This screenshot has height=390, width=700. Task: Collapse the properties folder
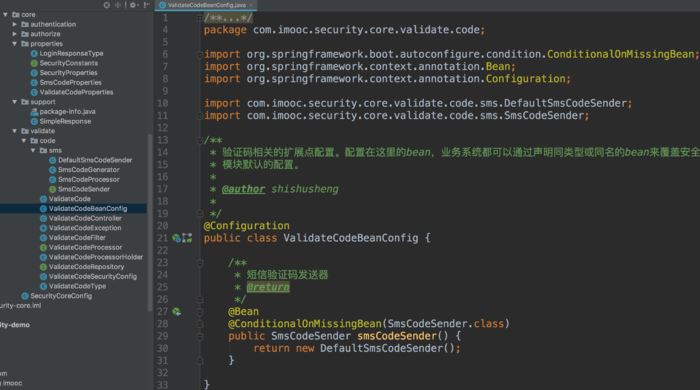click(x=15, y=44)
